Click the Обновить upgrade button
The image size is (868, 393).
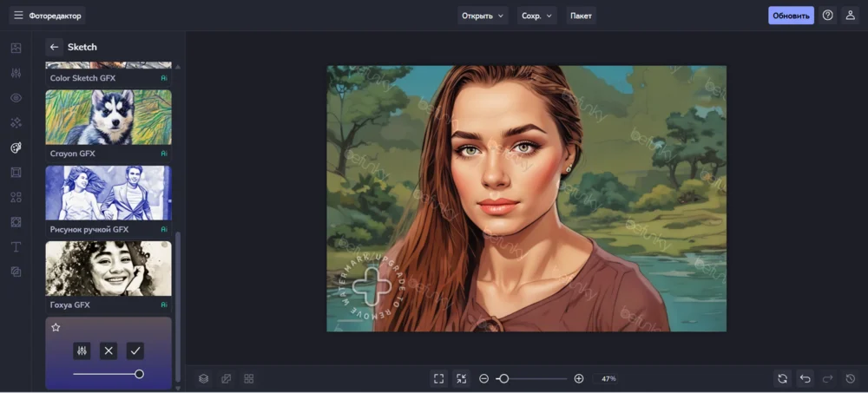tap(791, 16)
